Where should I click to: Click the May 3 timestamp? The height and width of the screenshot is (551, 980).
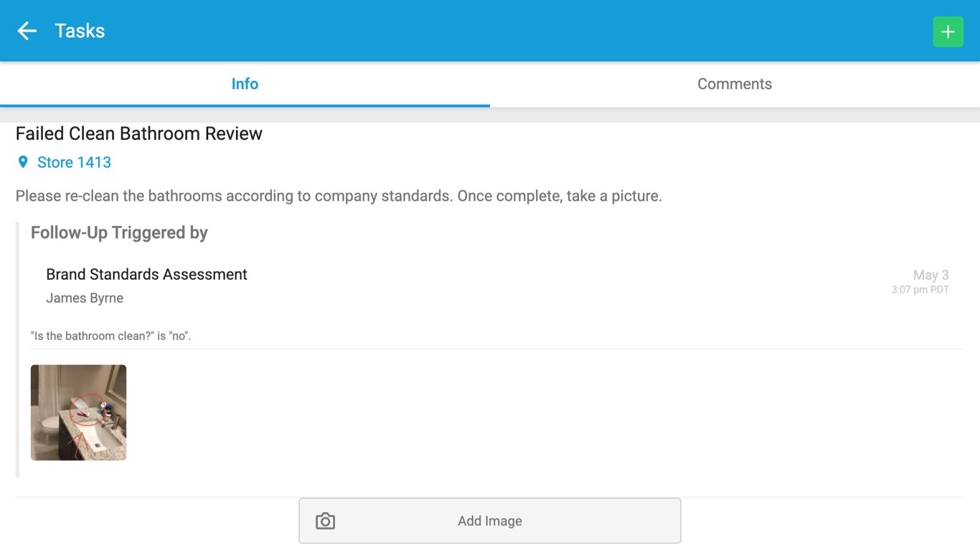coord(930,275)
